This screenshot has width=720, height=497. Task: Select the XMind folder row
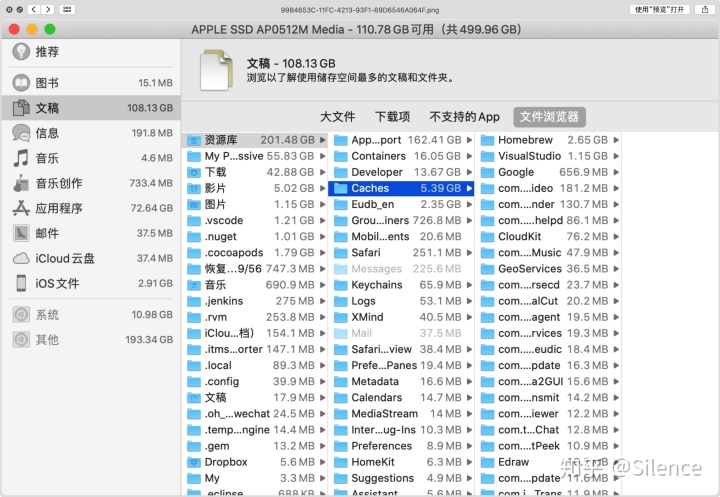(401, 317)
